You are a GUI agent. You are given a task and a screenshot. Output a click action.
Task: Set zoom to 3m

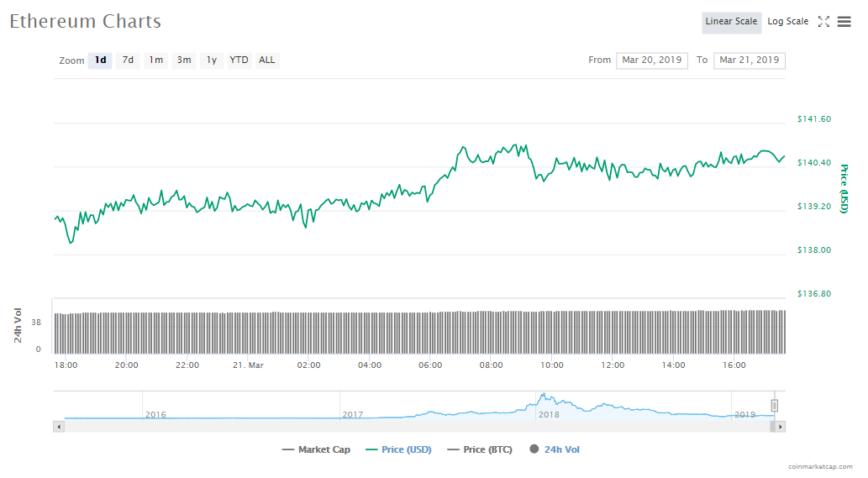pos(183,60)
